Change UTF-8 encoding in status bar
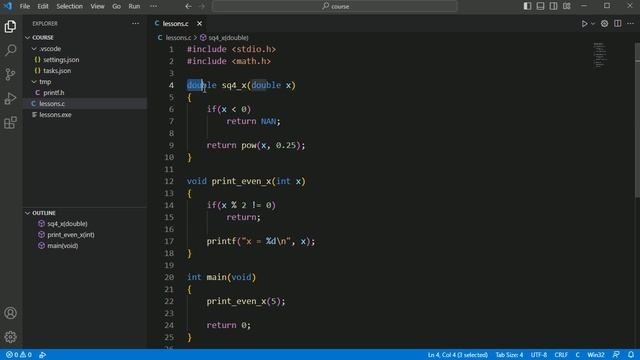This screenshot has width=640, height=360. coord(539,355)
